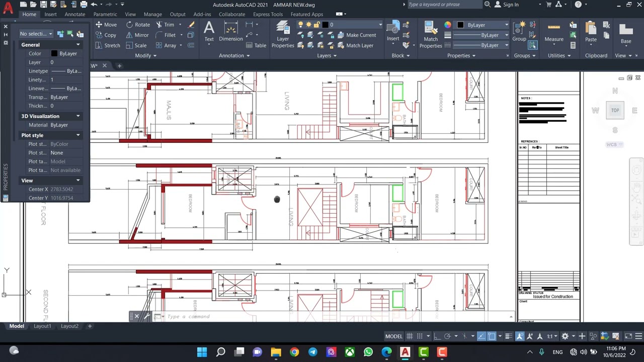Open the Insert block tool
The height and width of the screenshot is (362, 644).
click(393, 31)
